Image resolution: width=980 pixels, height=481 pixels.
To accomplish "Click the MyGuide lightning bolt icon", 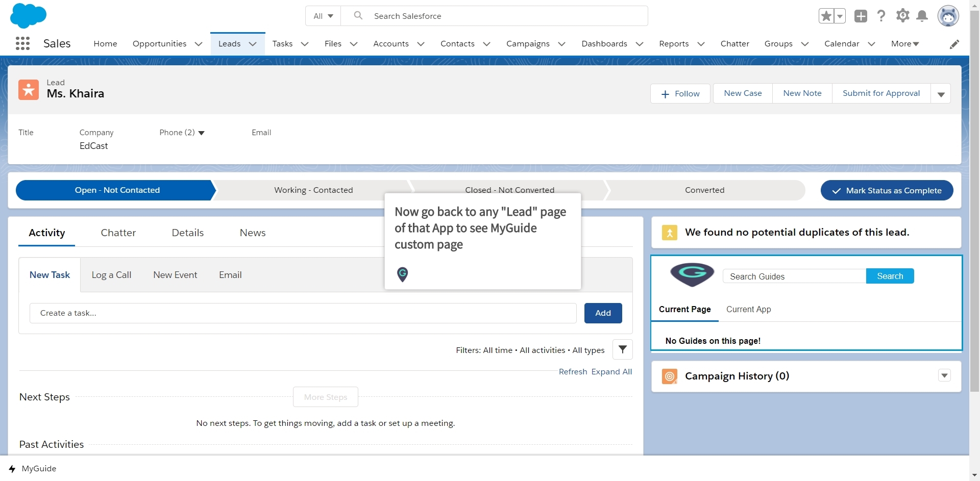I will pos(12,469).
